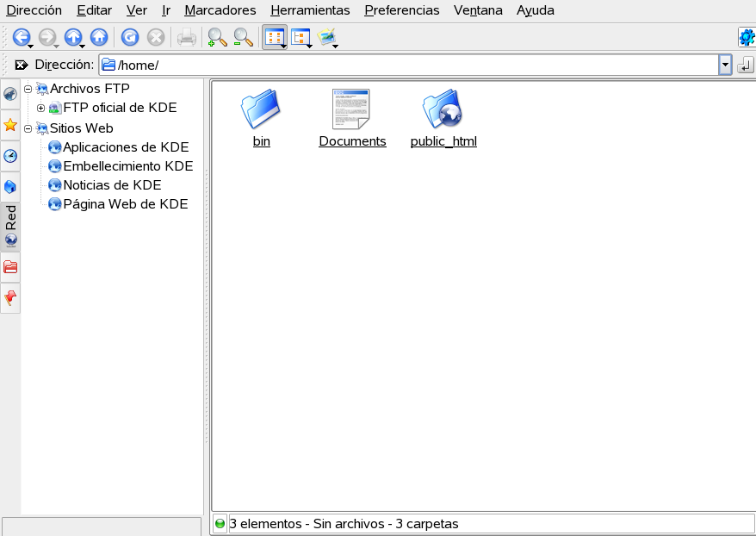Open Embellecimiento KDE link
Image resolution: width=756 pixels, height=536 pixels.
[128, 166]
